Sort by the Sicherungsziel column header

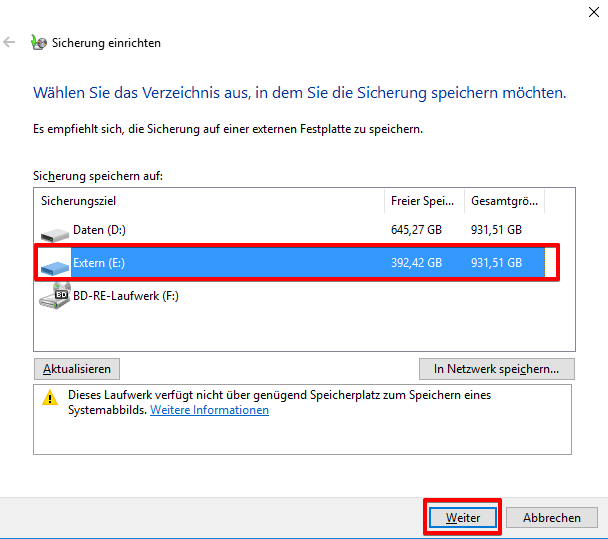tap(209, 201)
